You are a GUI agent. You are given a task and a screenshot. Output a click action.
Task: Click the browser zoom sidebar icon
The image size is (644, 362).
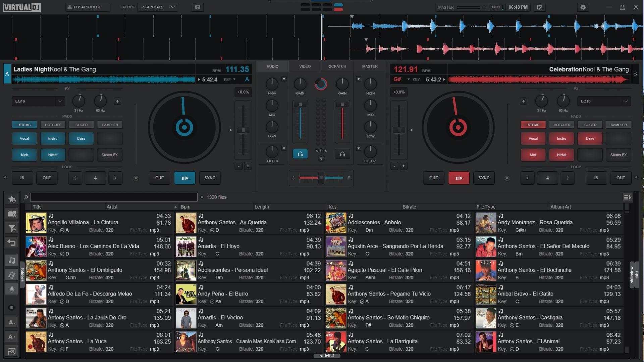tap(12, 351)
